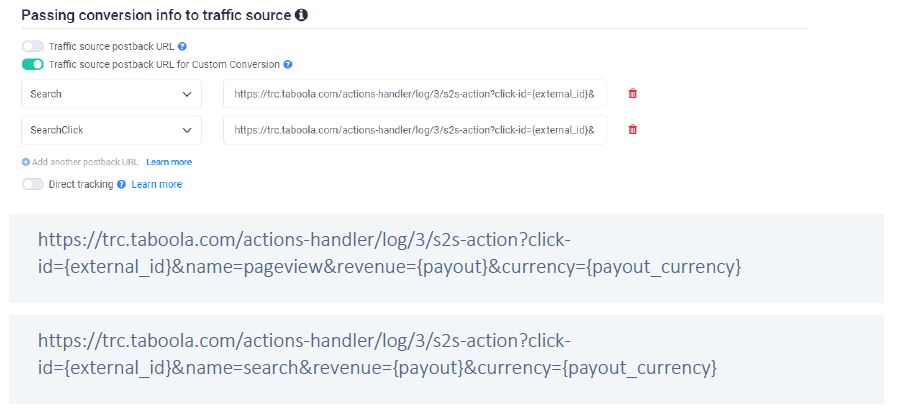Click the pageview postback URL text block

coord(389,255)
